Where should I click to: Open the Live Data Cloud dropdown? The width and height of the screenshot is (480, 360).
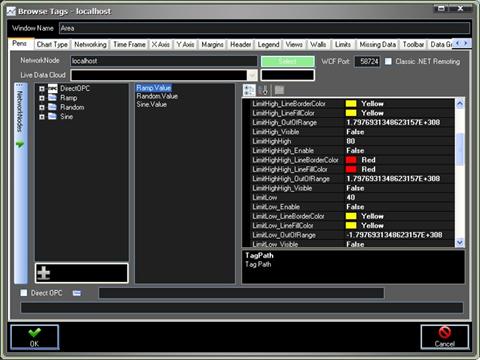coord(252,75)
